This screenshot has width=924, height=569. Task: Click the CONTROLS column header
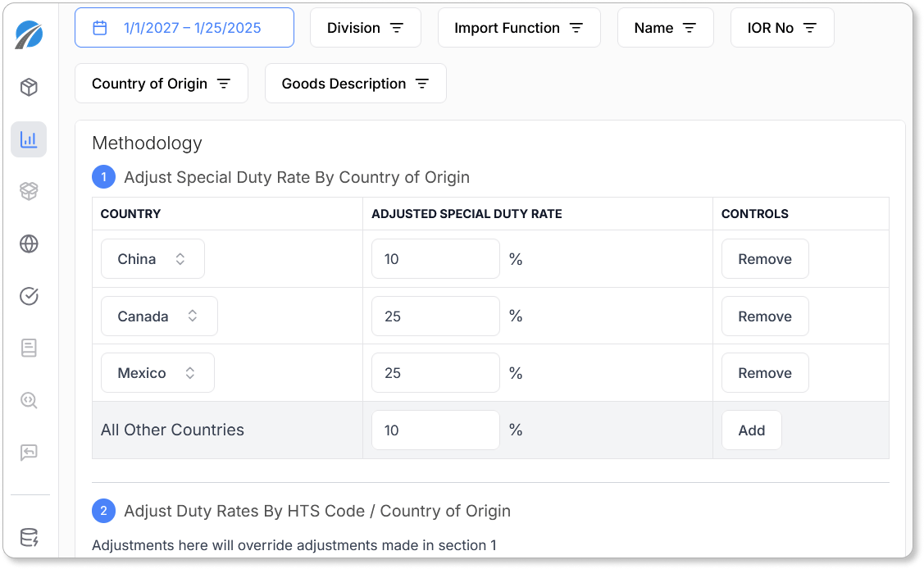tap(755, 214)
